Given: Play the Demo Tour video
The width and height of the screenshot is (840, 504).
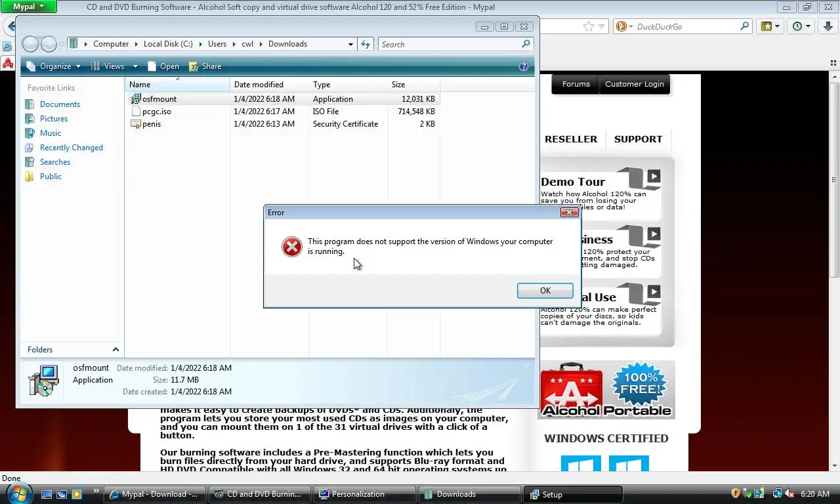Looking at the screenshot, I should coord(654,177).
